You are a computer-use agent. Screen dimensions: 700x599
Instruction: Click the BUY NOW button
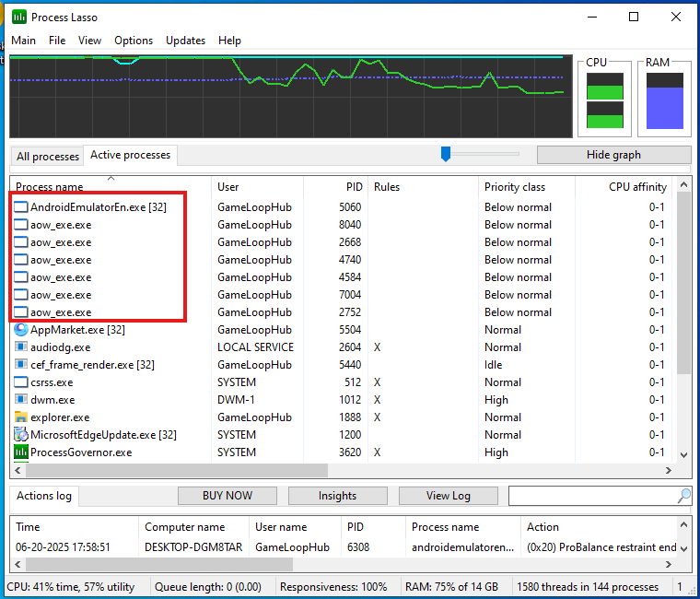click(227, 496)
